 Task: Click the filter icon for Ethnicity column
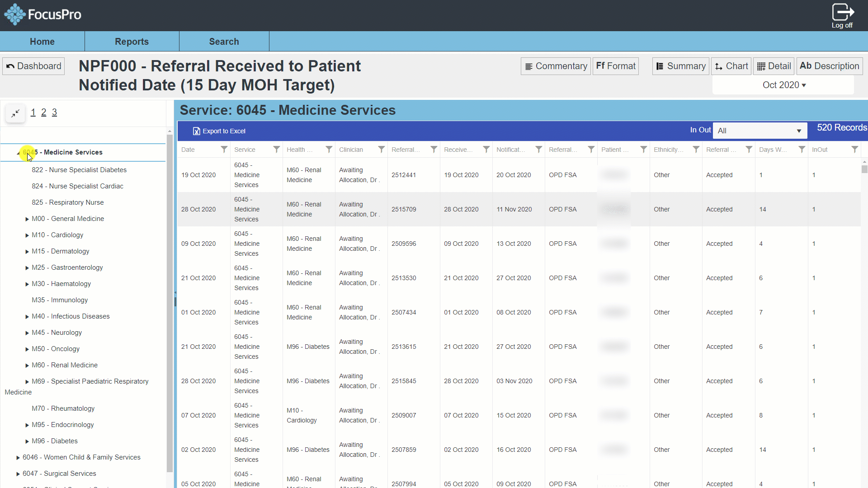pyautogui.click(x=696, y=150)
